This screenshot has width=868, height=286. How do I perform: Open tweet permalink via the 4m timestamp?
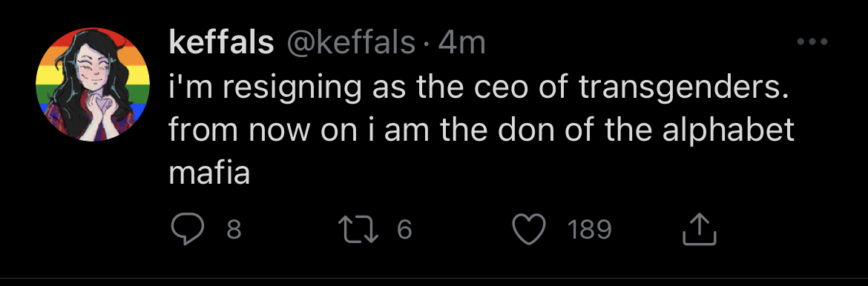tap(461, 43)
